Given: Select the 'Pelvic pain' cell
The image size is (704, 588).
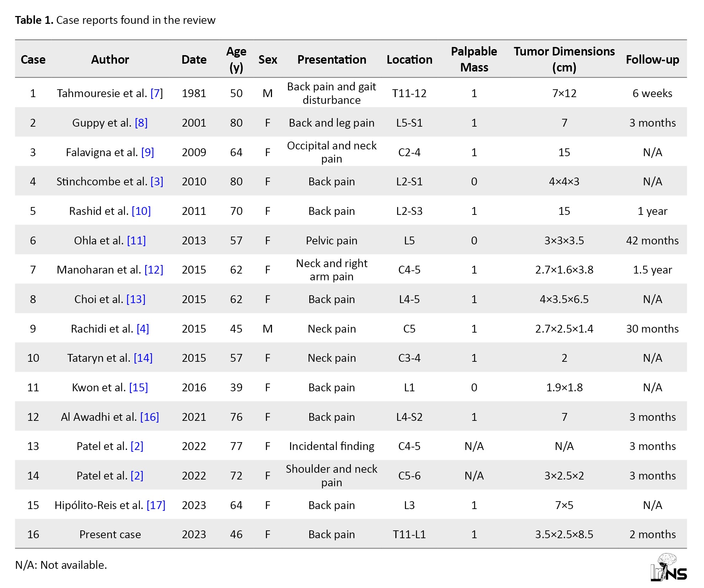Looking at the screenshot, I should pos(332,240).
